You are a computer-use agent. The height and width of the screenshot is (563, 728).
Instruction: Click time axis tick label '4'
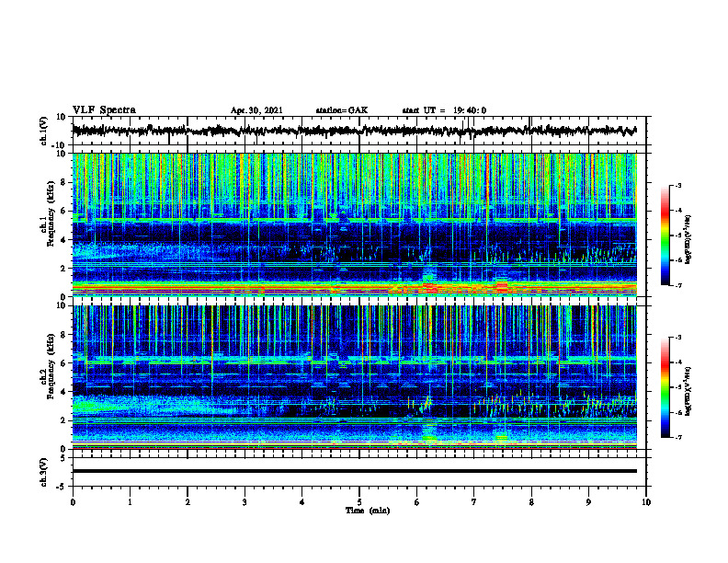(302, 502)
